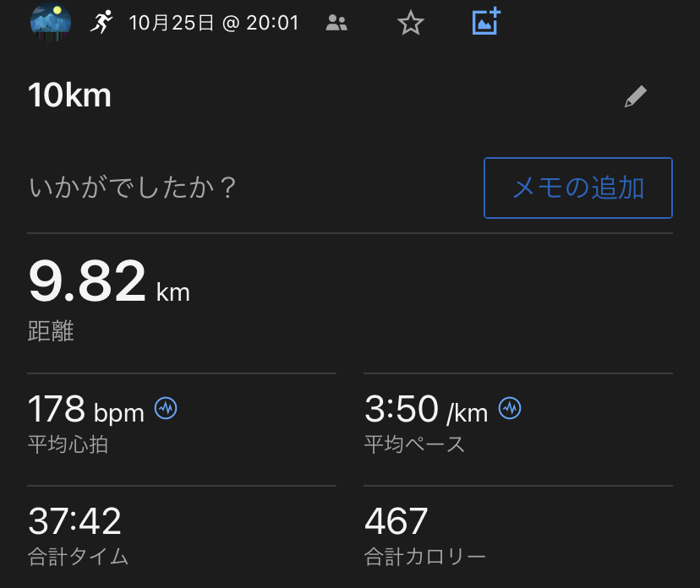Mark activity as favorite with star
This screenshot has width=700, height=588.
coord(410,23)
